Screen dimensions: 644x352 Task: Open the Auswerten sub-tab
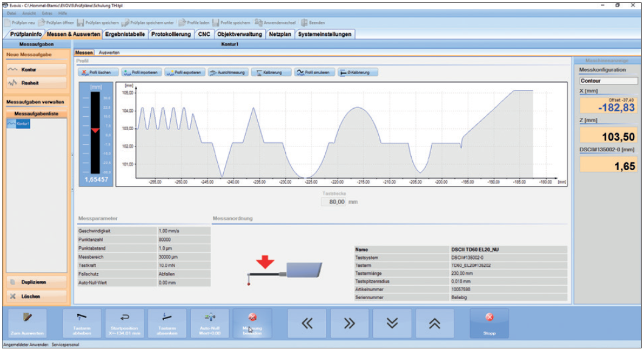point(109,53)
